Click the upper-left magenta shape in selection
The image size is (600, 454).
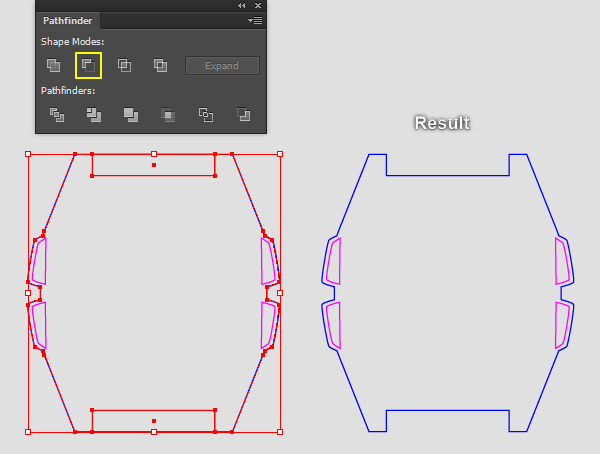click(x=39, y=261)
